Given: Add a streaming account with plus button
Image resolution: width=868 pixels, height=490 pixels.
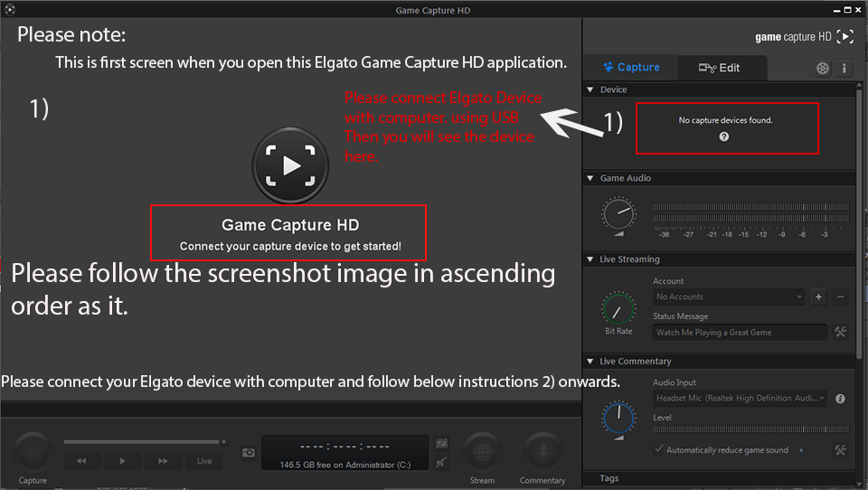Looking at the screenshot, I should [x=818, y=297].
